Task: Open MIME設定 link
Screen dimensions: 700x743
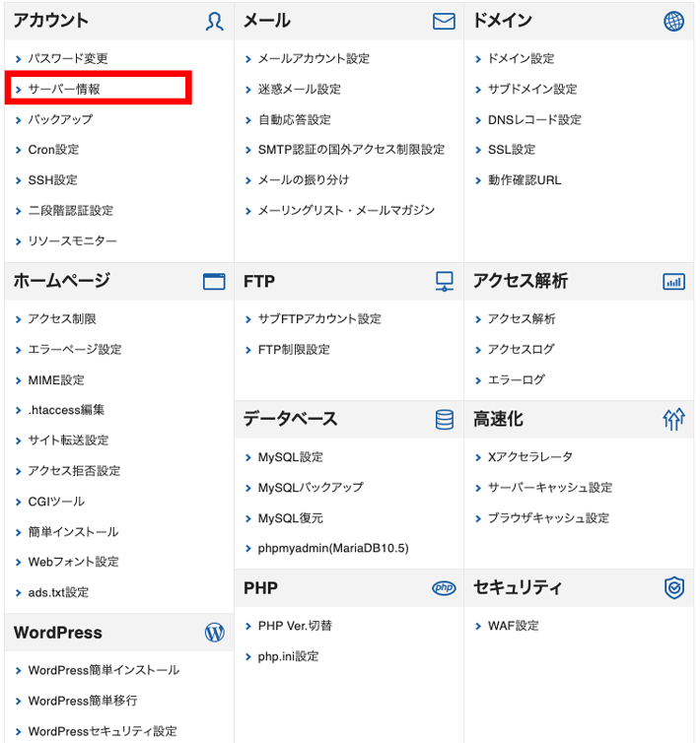Action: (x=56, y=380)
